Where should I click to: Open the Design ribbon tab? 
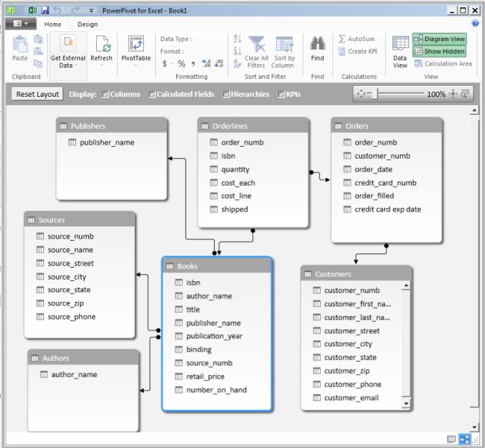[x=87, y=24]
